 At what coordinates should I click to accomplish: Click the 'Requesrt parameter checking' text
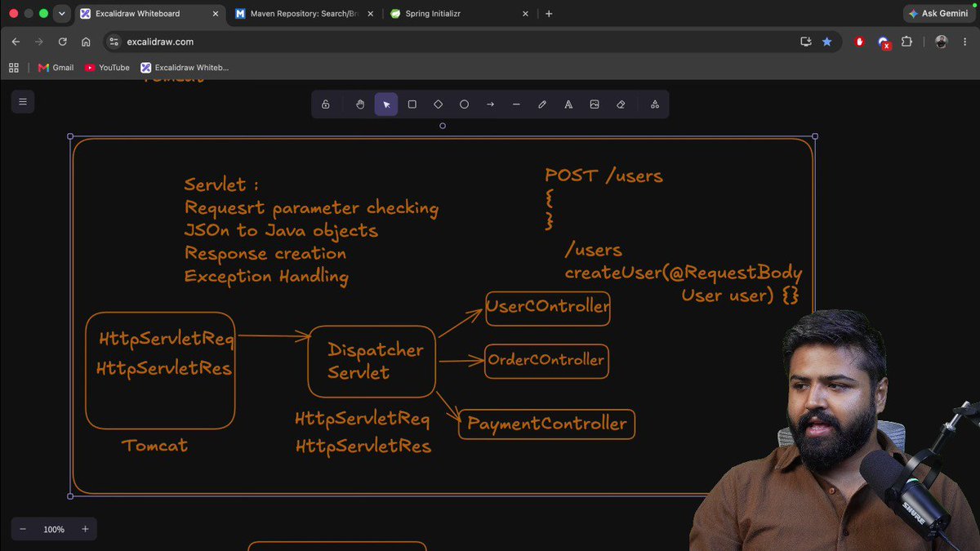(311, 209)
